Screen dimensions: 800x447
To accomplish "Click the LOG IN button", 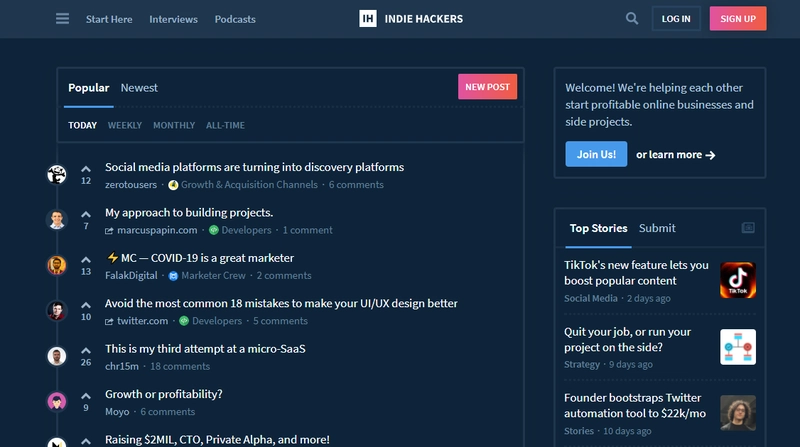I will [676, 19].
